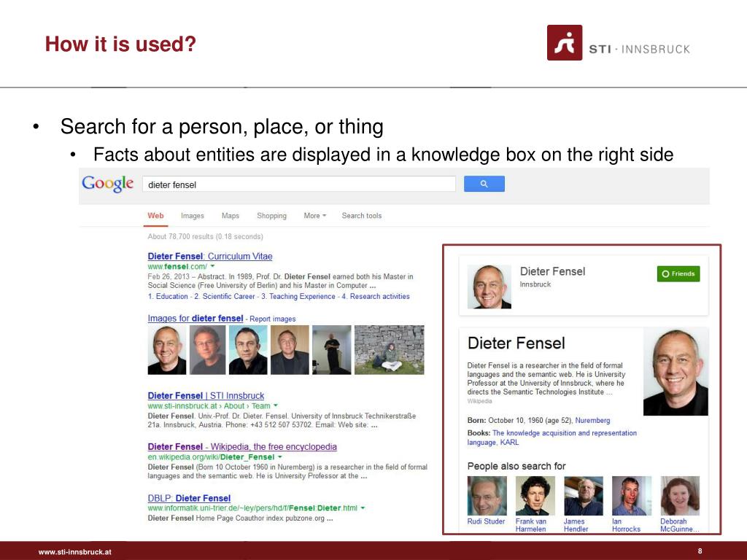Open the Nuremberg birthplace link
Screen dimensions: 747x560
(592, 421)
